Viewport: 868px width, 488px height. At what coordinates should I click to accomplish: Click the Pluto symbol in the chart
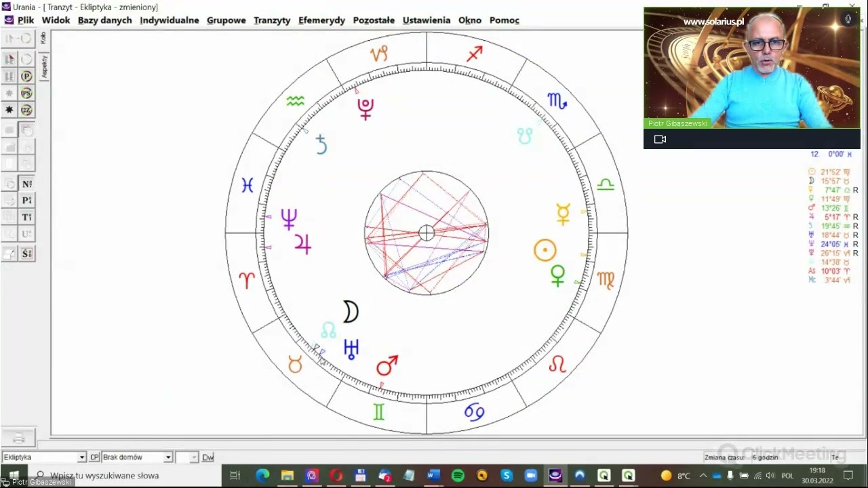[x=366, y=109]
